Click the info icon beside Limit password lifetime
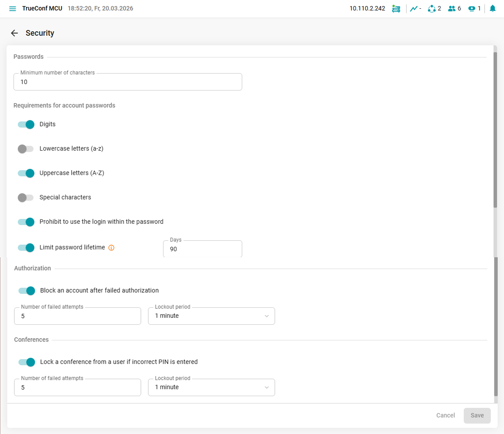Viewport: 504px width, 434px height. point(111,248)
